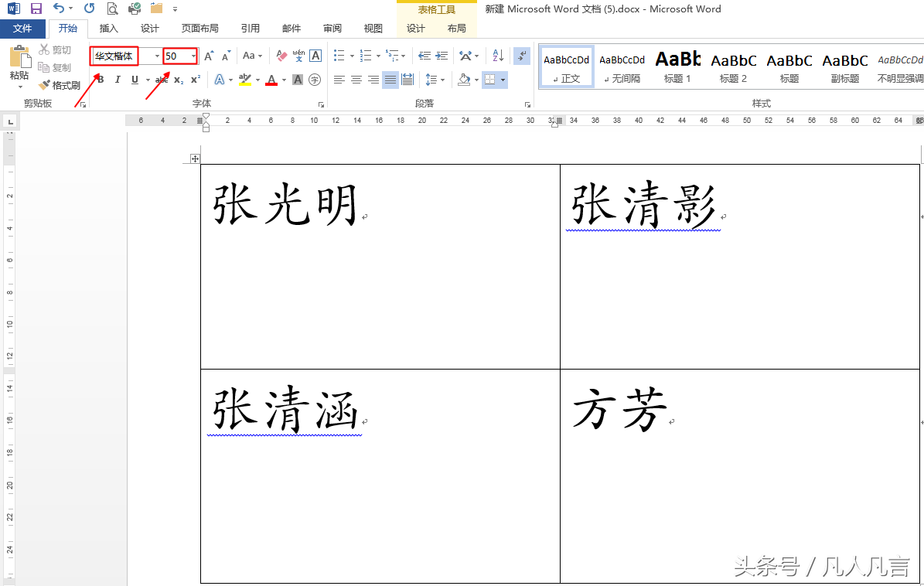Open the Borders dropdown arrow
The height and width of the screenshot is (586, 924).
[x=503, y=80]
